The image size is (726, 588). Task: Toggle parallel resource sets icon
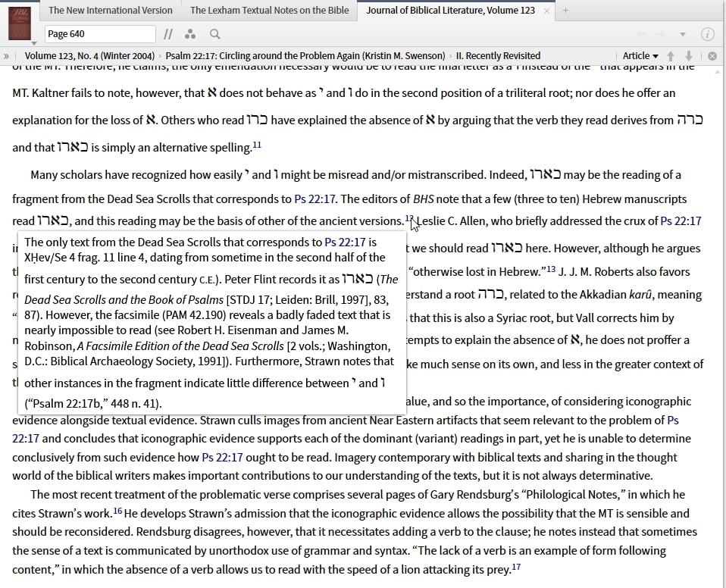[168, 34]
